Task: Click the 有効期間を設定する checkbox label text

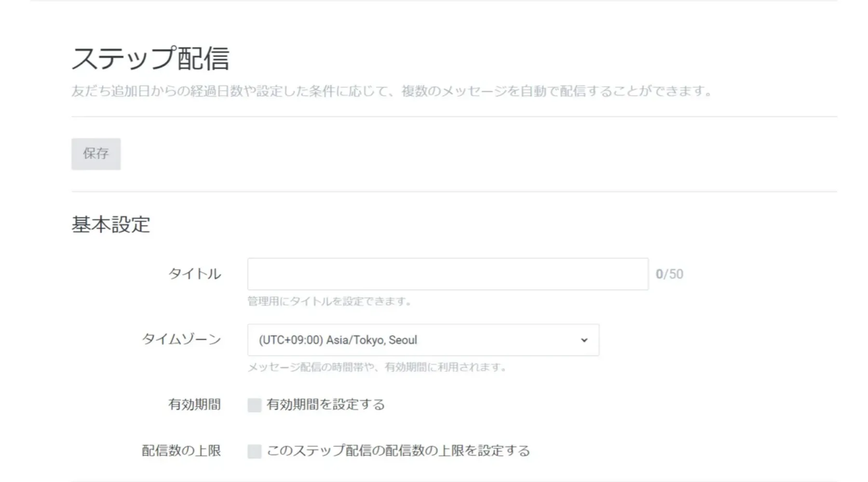Action: click(325, 404)
